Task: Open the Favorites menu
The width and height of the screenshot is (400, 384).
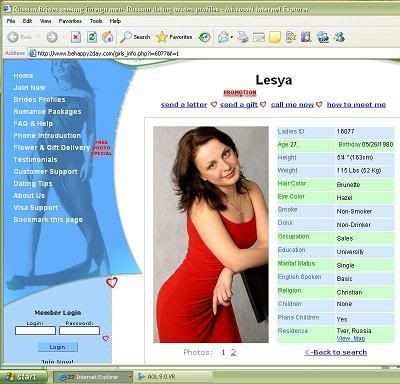Action: coord(70,21)
